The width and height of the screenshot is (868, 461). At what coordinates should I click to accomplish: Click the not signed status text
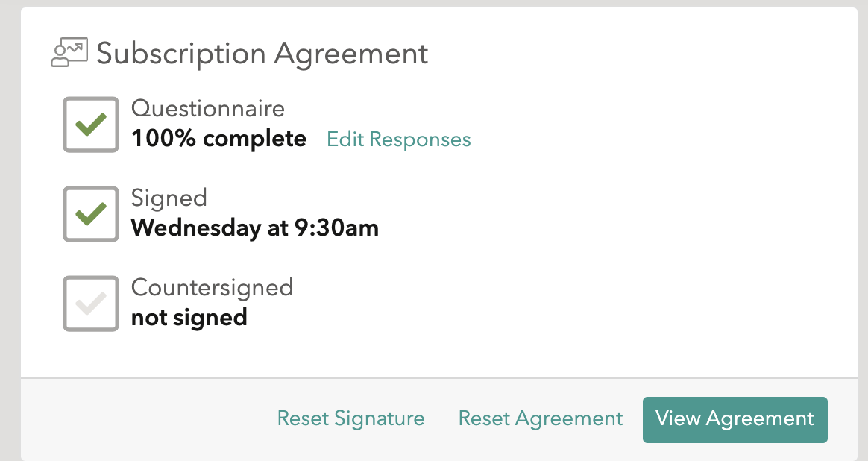point(189,318)
